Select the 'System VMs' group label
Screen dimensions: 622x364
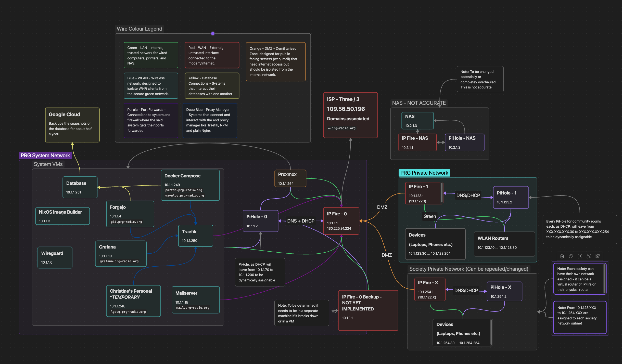tap(48, 164)
